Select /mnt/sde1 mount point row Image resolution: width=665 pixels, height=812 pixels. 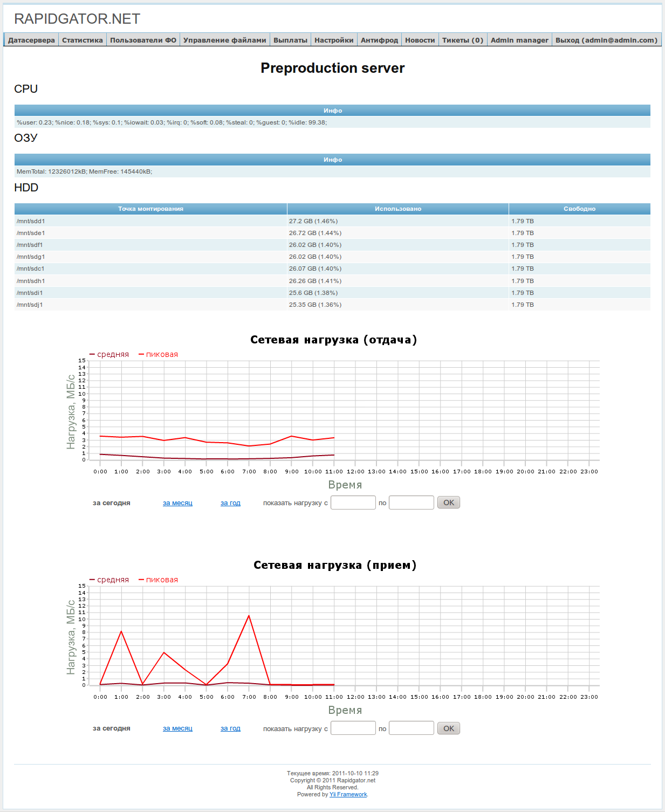332,233
